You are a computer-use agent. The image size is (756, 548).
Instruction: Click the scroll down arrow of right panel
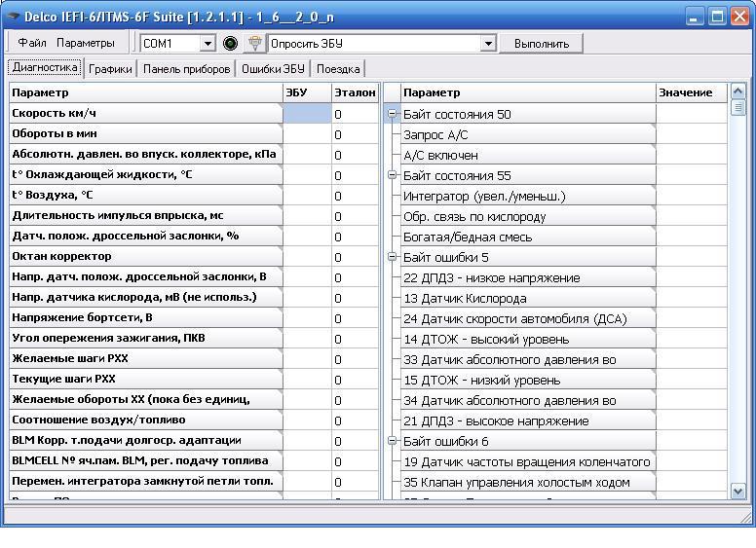click(x=738, y=492)
